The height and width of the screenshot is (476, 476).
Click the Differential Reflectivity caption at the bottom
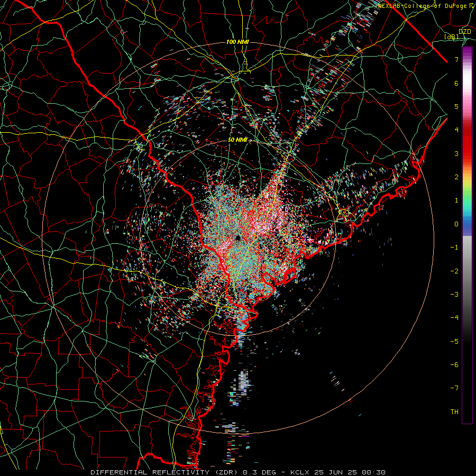pos(238,472)
